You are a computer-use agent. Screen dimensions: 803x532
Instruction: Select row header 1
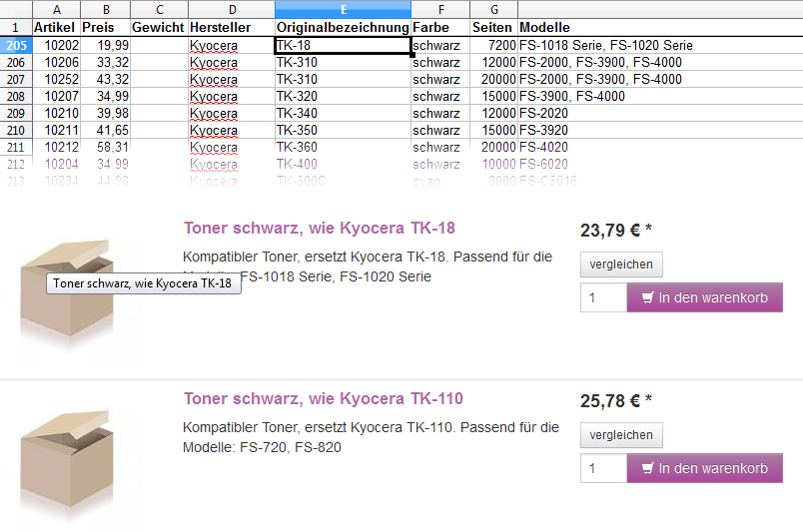(x=16, y=27)
